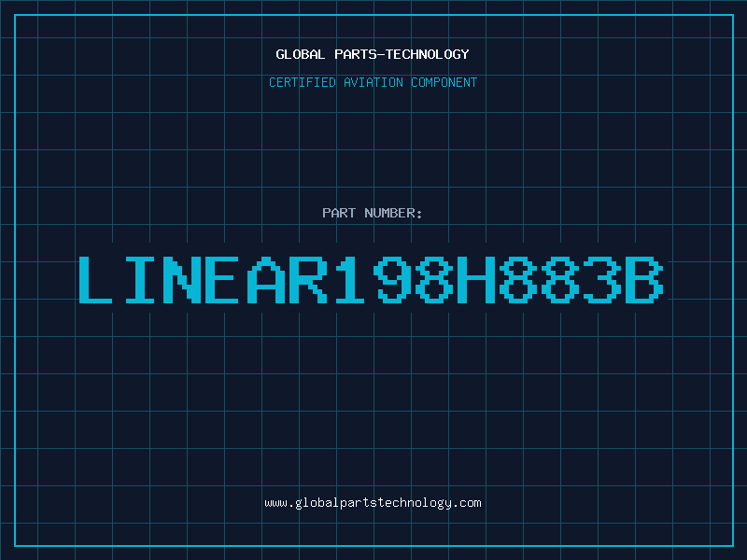Click the final letter B of part number
This screenshot has width=747, height=560.
[x=644, y=279]
